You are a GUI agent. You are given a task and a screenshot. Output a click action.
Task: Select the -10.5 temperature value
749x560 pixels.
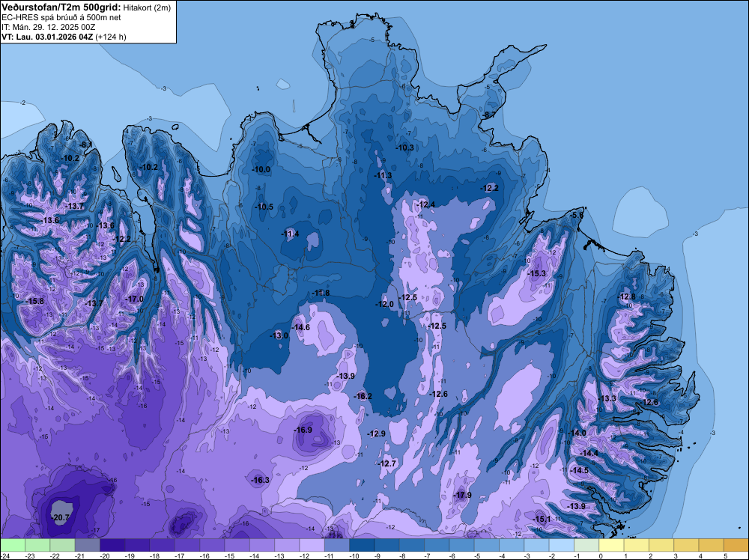tap(264, 207)
